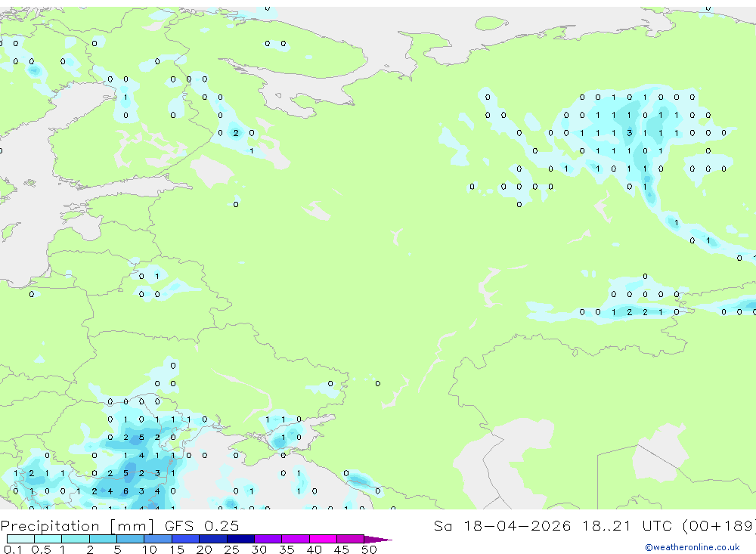756x554 pixels.
Task: Choose the 20–25 mm dark blue swatch
Action: (x=213, y=539)
